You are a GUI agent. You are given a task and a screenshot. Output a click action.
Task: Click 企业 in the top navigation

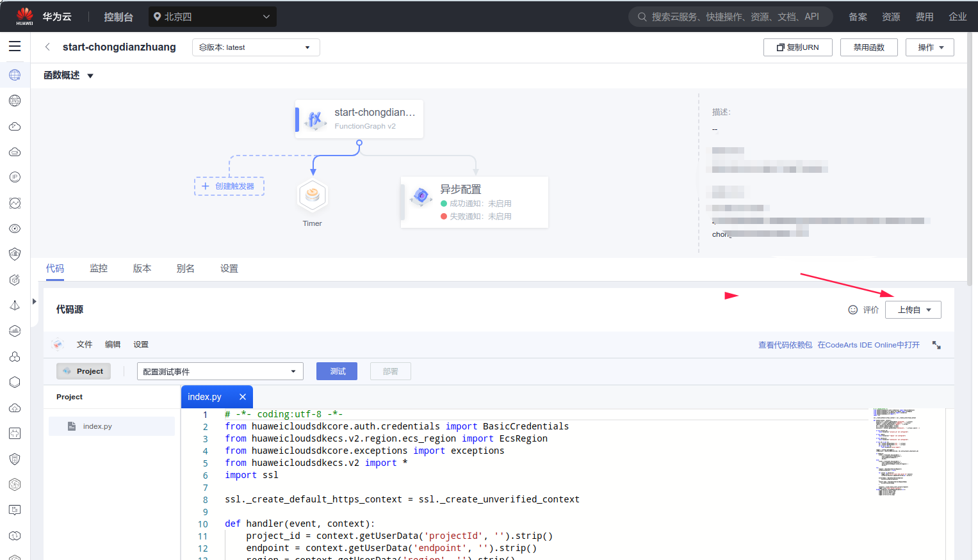tap(958, 17)
